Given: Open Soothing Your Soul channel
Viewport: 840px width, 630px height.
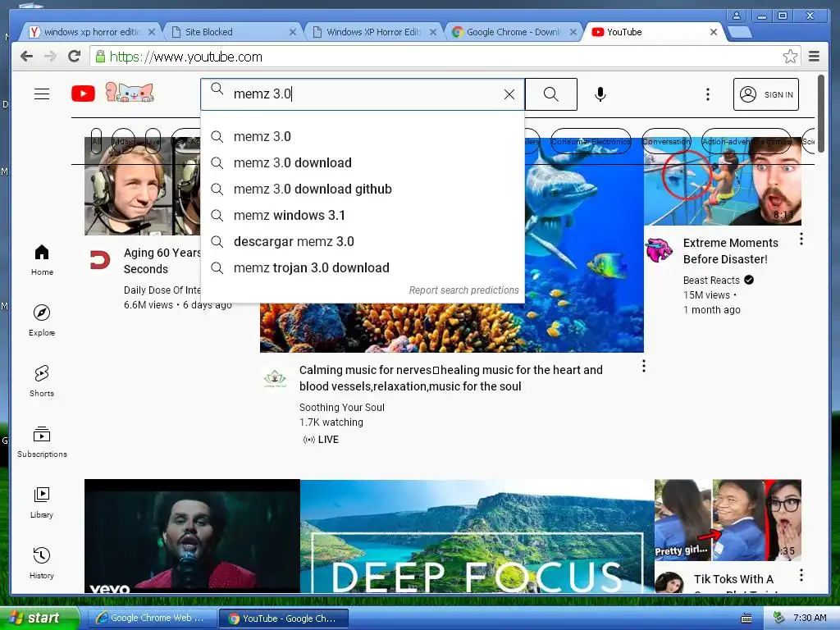Looking at the screenshot, I should click(x=342, y=407).
